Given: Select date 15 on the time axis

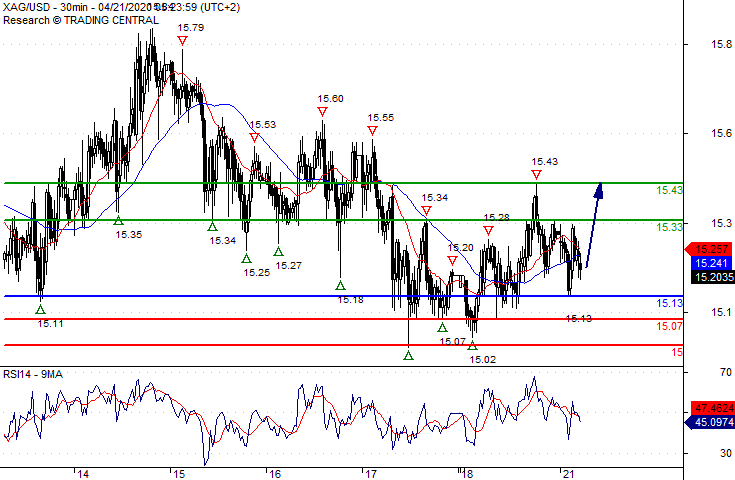Looking at the screenshot, I should point(179,474).
